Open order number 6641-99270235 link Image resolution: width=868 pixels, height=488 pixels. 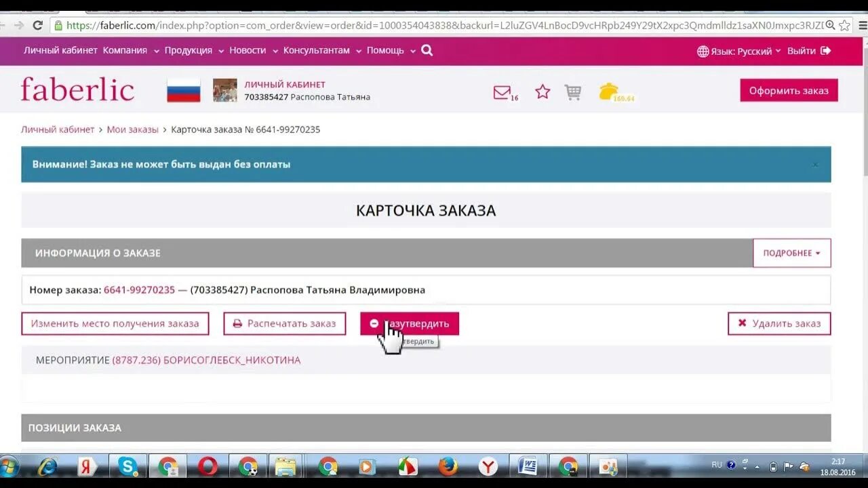139,289
